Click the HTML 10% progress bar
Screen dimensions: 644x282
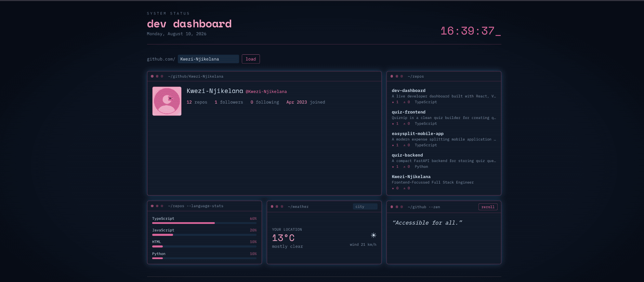[x=205, y=246]
